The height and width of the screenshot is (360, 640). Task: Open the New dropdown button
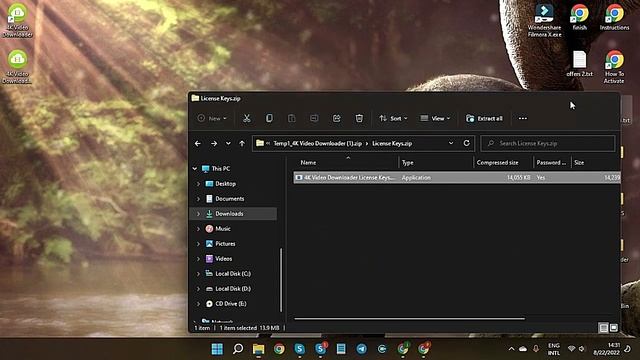[x=212, y=118]
